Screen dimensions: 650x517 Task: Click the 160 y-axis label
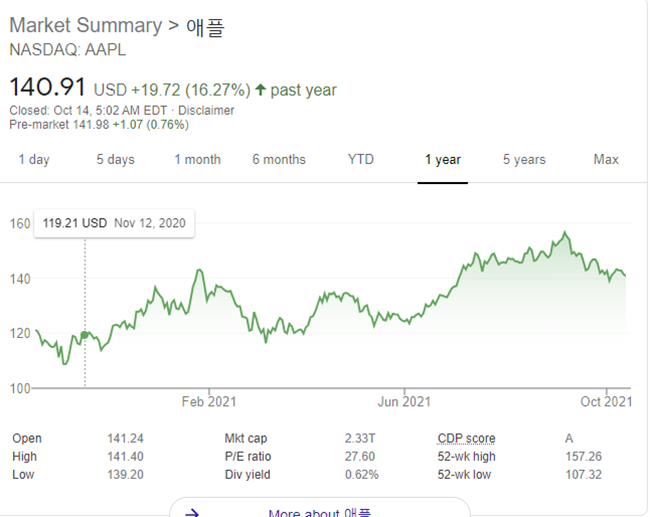pyautogui.click(x=20, y=224)
